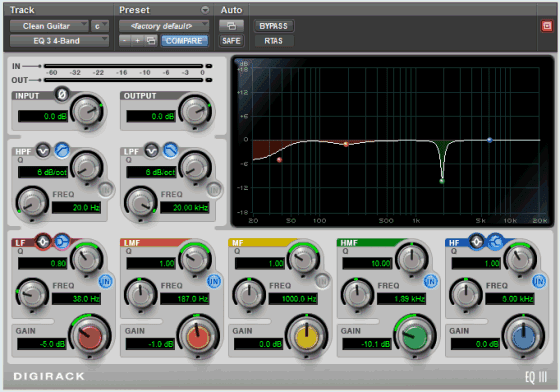Click the HPF frequency 20.0 Hz field
The width and height of the screenshot is (560, 392).
pyautogui.click(x=76, y=207)
